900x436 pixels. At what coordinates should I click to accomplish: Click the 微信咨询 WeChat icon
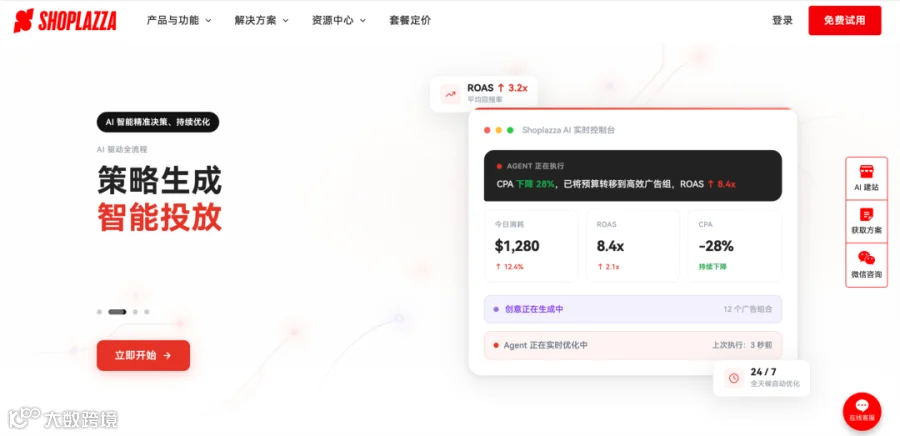pyautogui.click(x=866, y=258)
